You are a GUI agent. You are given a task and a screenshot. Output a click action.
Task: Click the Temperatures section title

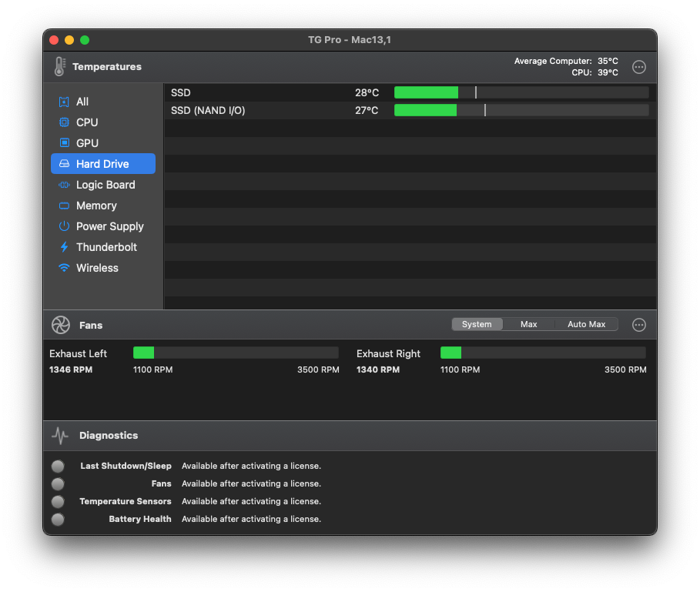click(107, 66)
